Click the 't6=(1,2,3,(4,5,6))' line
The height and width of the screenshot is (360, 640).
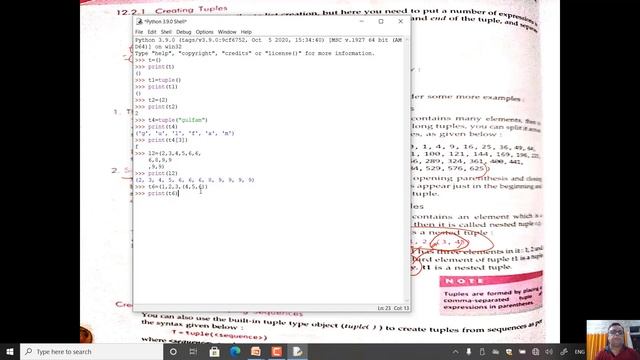(178, 187)
